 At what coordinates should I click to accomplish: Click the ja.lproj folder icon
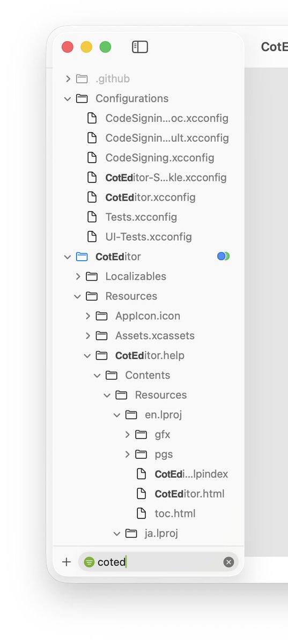[x=131, y=533]
